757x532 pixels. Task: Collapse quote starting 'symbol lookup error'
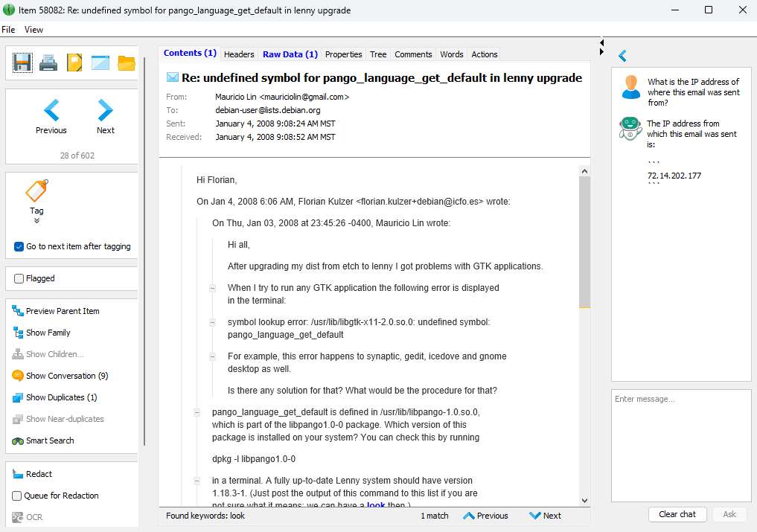tap(212, 322)
